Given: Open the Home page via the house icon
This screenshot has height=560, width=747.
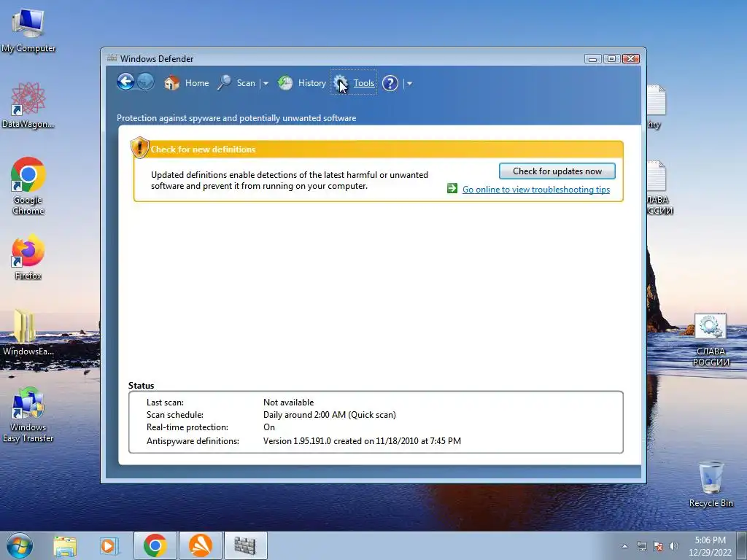Looking at the screenshot, I should click(171, 83).
